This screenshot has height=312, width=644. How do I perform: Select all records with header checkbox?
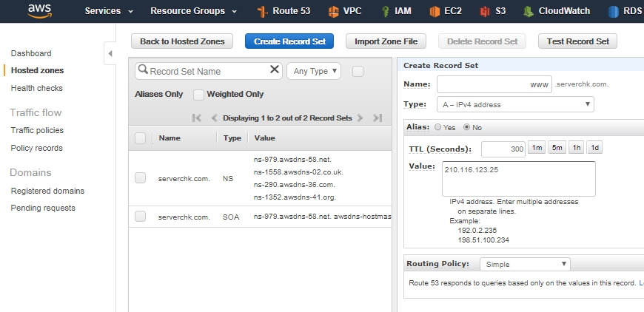pyautogui.click(x=141, y=138)
